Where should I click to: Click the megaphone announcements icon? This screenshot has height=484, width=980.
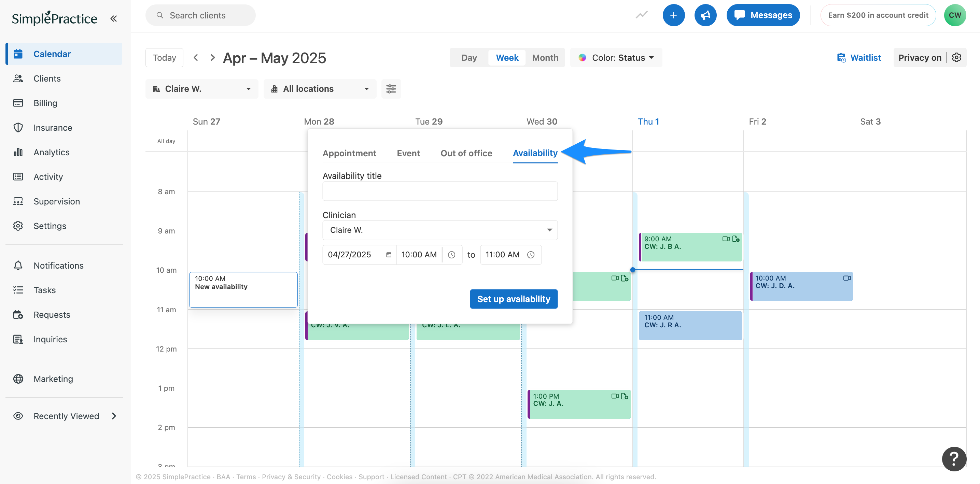tap(705, 15)
